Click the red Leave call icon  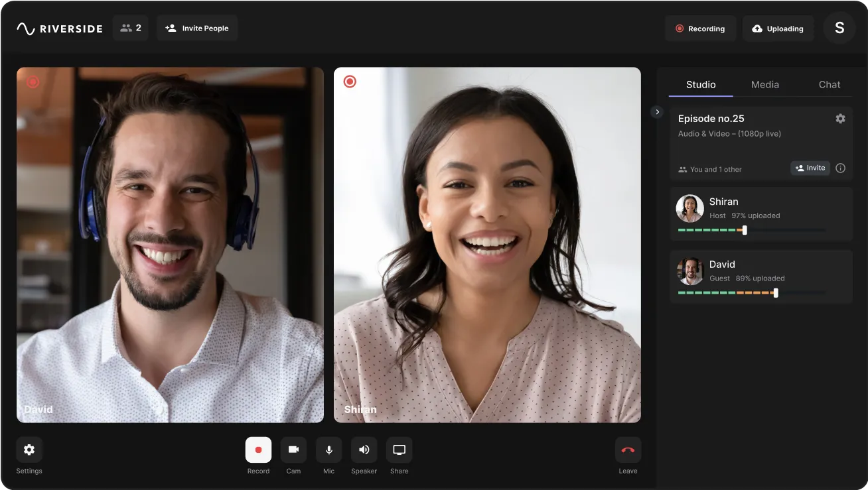pos(627,449)
